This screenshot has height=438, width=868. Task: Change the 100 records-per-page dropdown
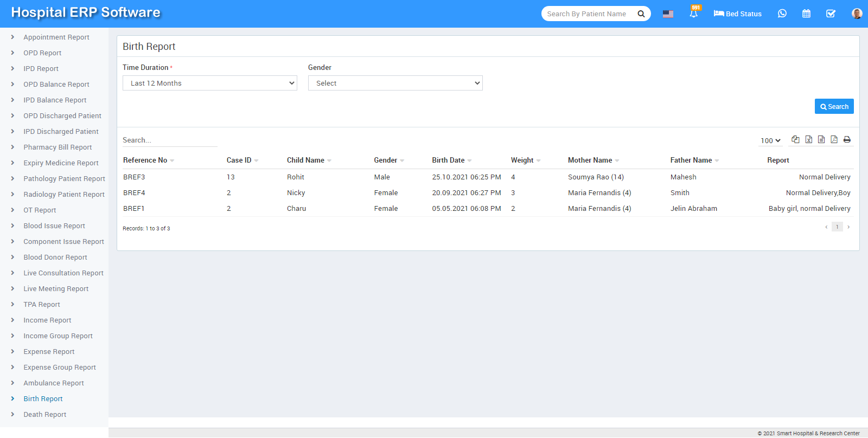tap(770, 140)
